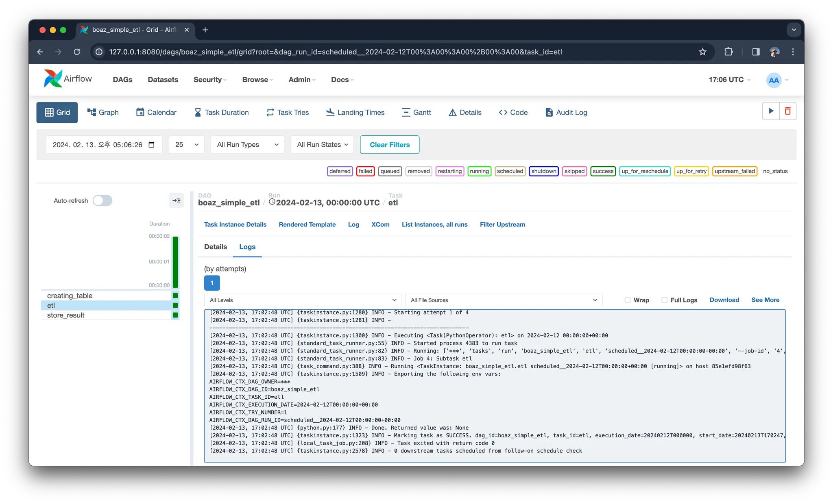Open the Calendar view
The width and height of the screenshot is (833, 504).
point(156,113)
